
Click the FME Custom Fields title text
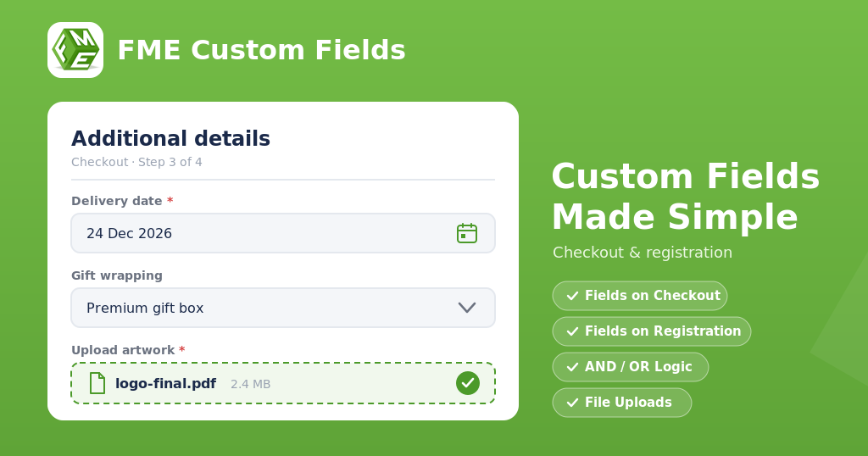[x=261, y=50]
